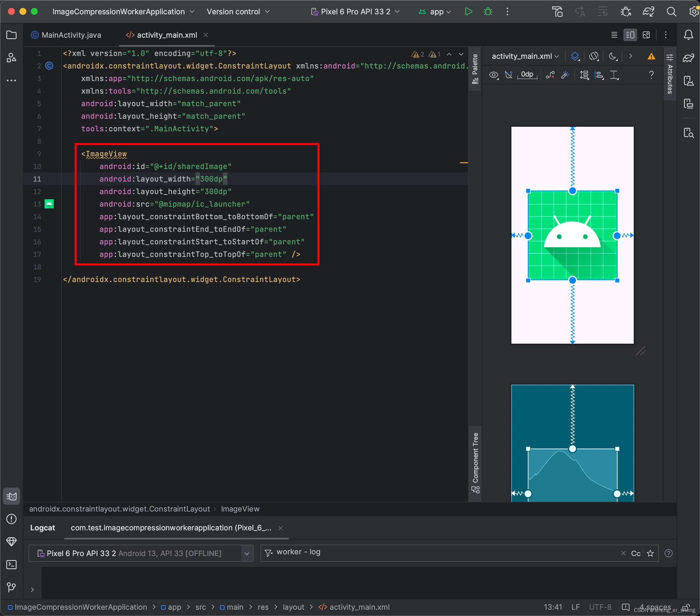Start debugging with the bug icon
The image size is (700, 616).
click(x=488, y=12)
